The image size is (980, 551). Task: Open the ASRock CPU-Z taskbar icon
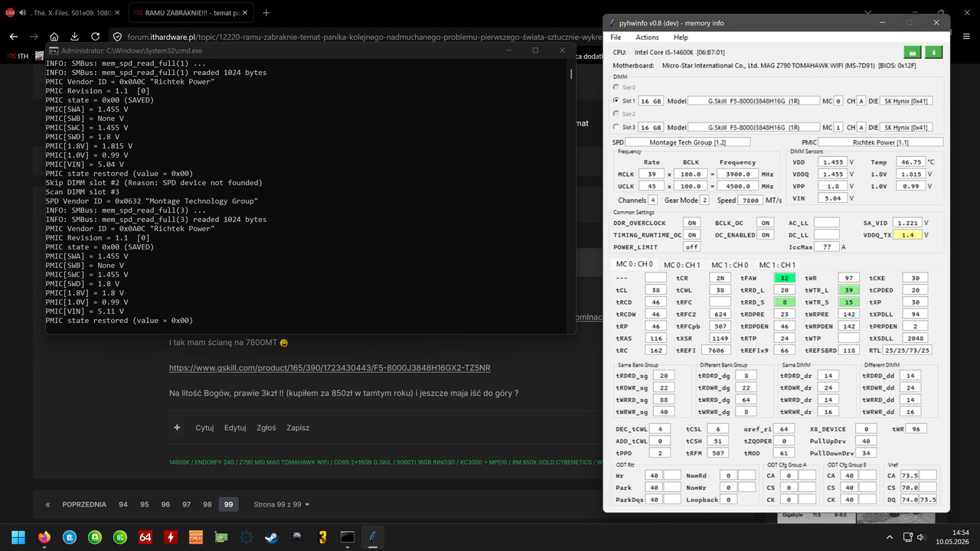[x=195, y=536]
